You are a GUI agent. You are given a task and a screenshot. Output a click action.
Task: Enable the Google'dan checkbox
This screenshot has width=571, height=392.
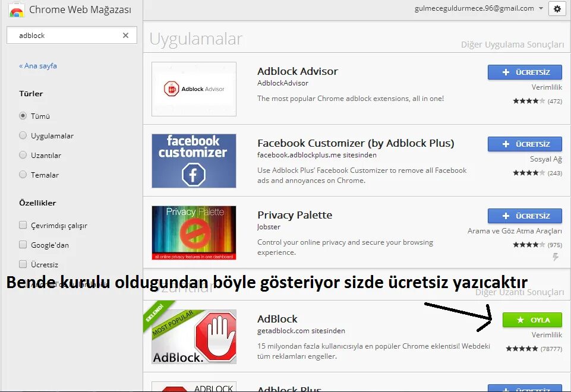(23, 245)
